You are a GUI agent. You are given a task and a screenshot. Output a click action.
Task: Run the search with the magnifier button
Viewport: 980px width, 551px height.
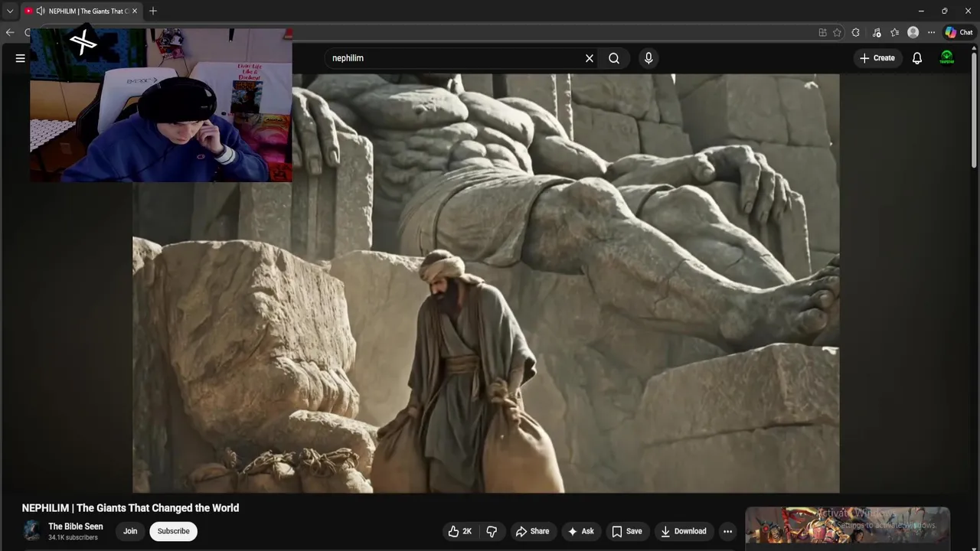(614, 58)
